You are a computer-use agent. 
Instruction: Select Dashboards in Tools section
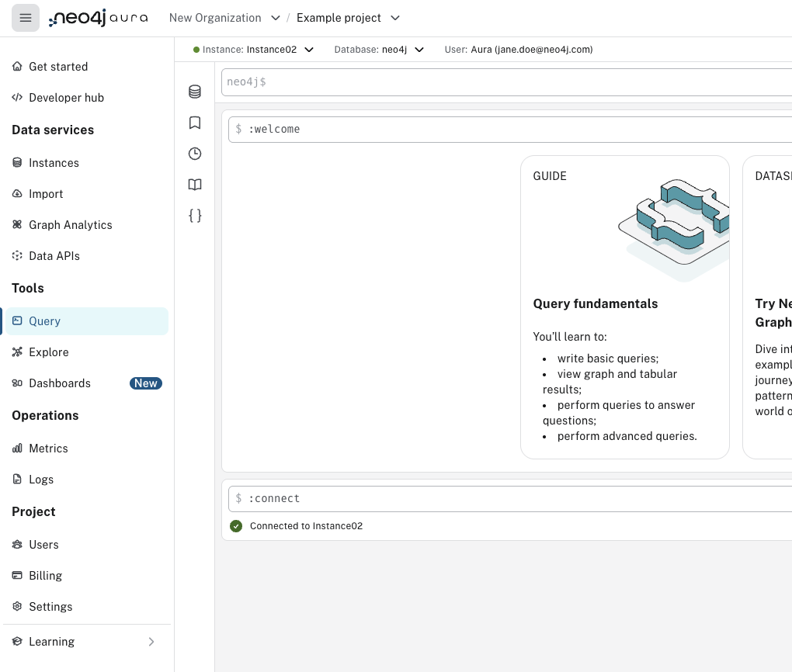tap(59, 383)
